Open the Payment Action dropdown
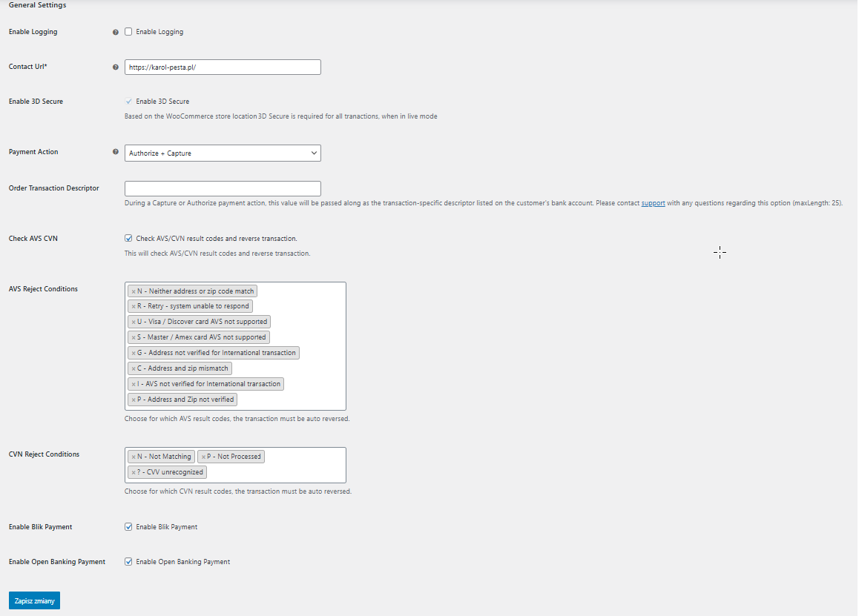Viewport: 859px width, 616px height. pos(223,153)
